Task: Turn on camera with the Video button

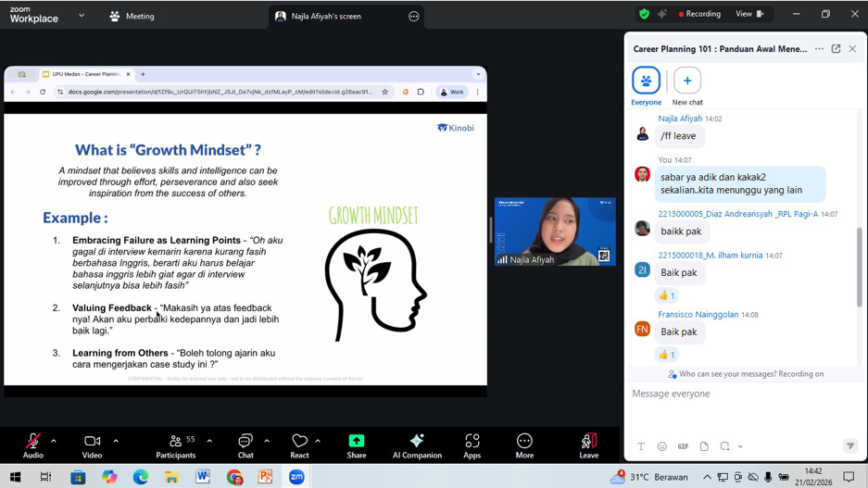Action: pyautogui.click(x=92, y=445)
